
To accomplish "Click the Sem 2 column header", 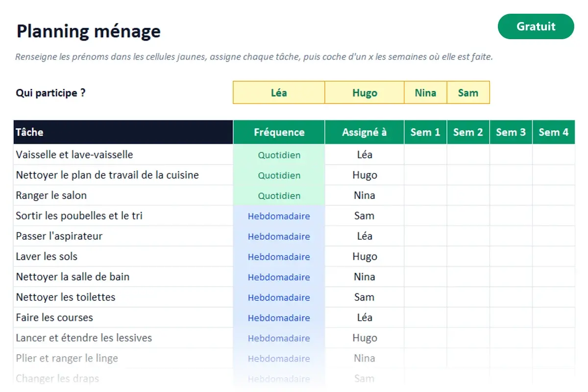I will pyautogui.click(x=468, y=132).
